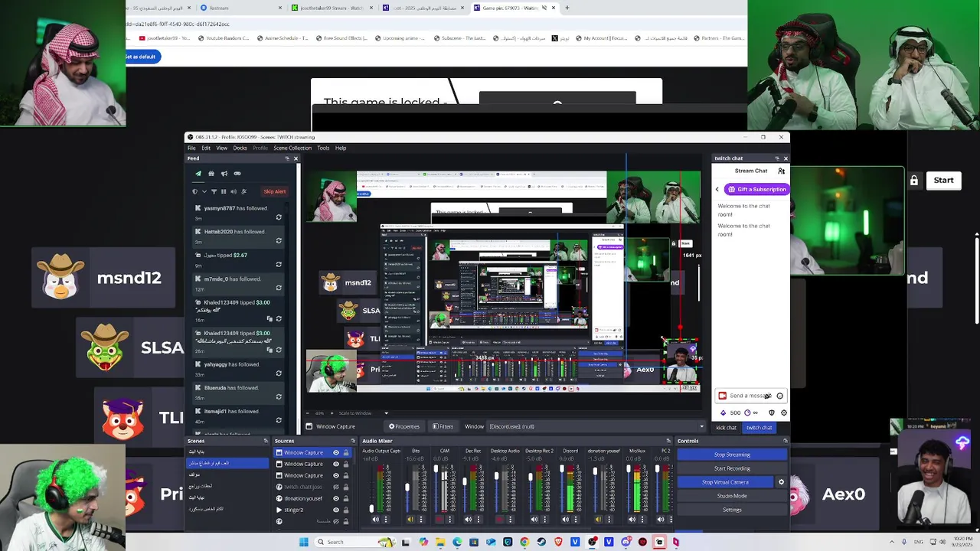Toggle lock on donation yousef source

[x=345, y=498]
